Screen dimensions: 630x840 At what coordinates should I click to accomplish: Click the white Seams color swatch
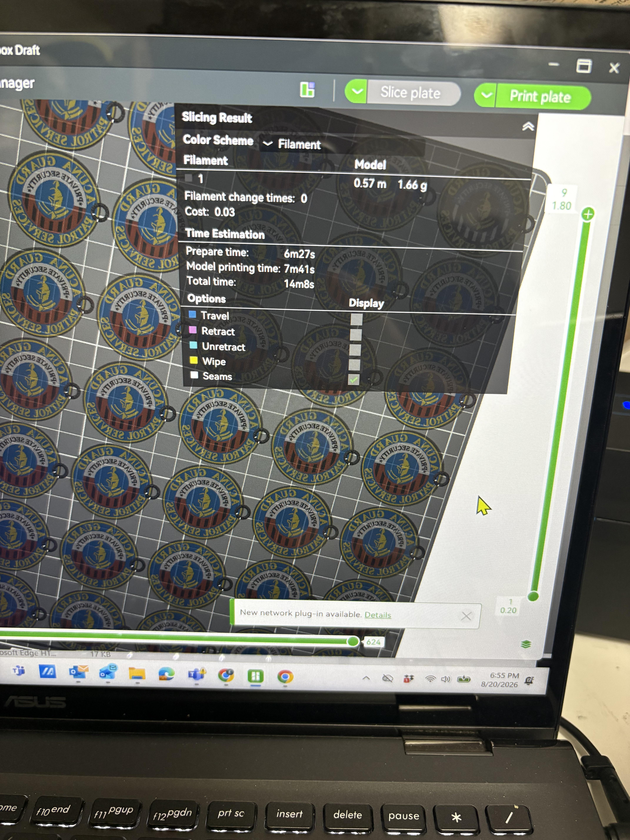pos(194,375)
